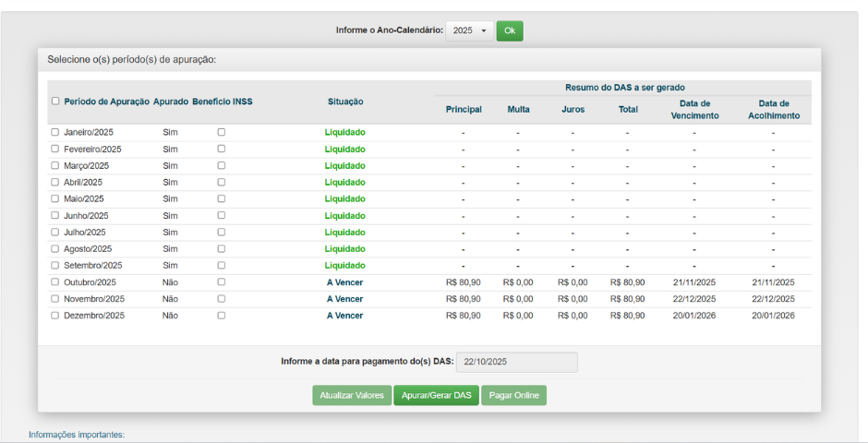The height and width of the screenshot is (443, 868).
Task: Click the Pagar Online button
Action: click(x=513, y=395)
